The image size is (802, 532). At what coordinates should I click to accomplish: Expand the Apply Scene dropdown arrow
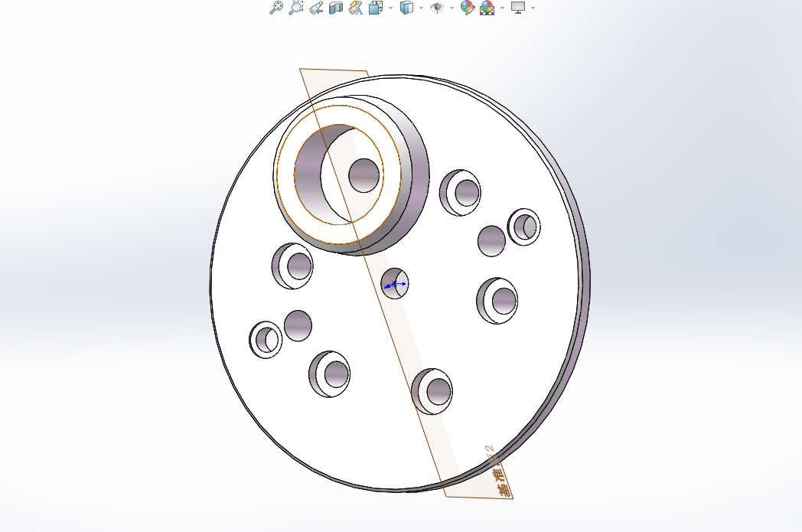(x=502, y=8)
